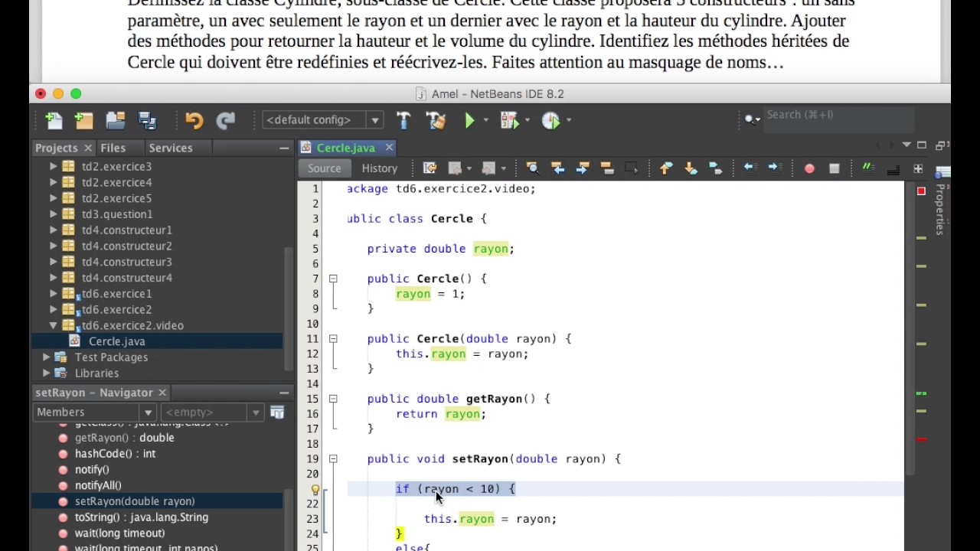Screen dimensions: 980x551
Task: Collapse the Cercle() constructor fold on line 7
Action: point(333,279)
